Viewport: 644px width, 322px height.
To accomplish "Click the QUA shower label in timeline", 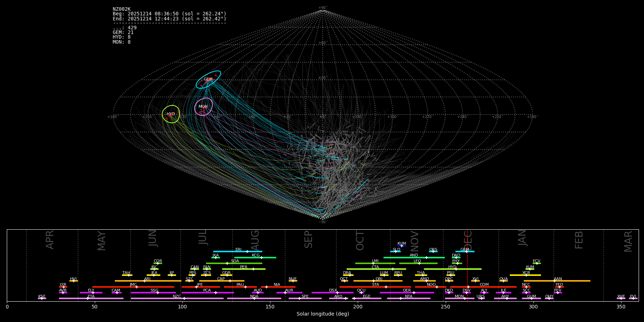I will [x=503, y=279].
